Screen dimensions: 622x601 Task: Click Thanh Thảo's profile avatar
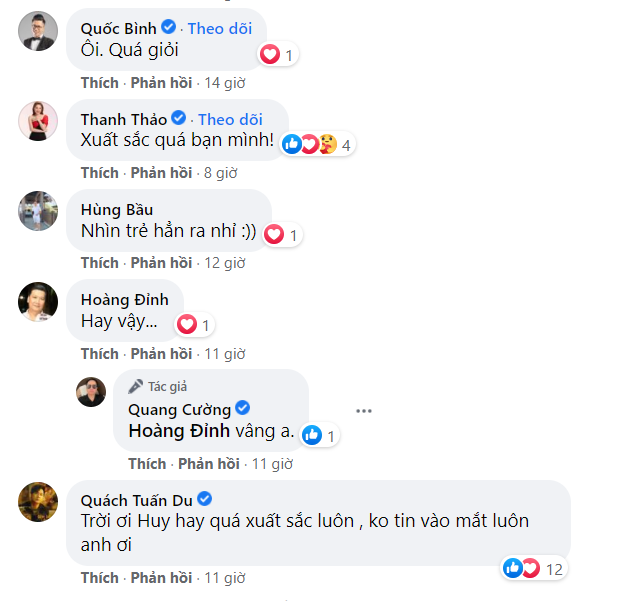click(x=38, y=122)
